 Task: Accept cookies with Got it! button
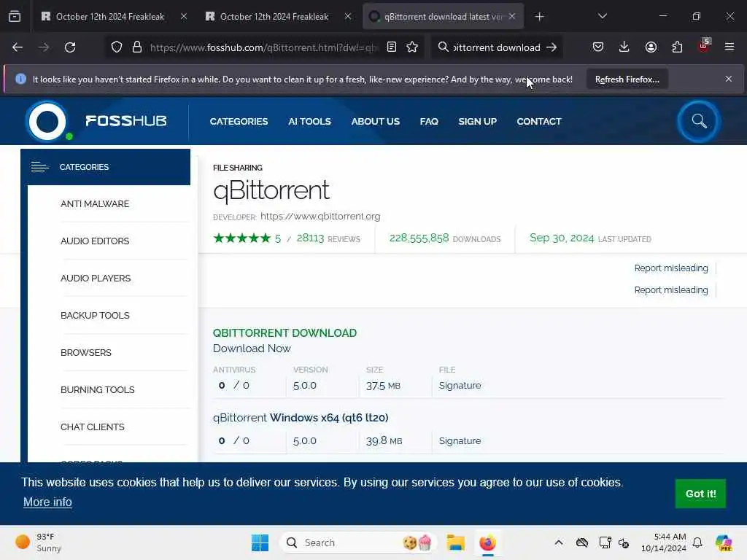pyautogui.click(x=700, y=494)
